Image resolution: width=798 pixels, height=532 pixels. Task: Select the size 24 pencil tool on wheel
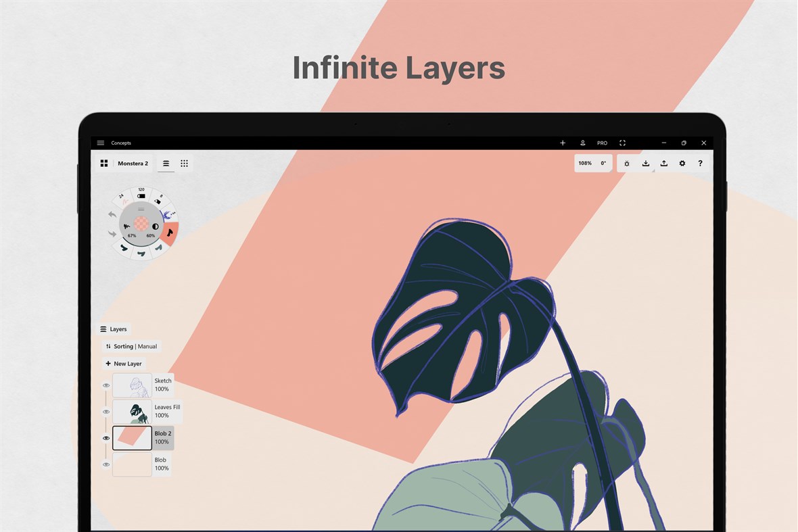(123, 199)
